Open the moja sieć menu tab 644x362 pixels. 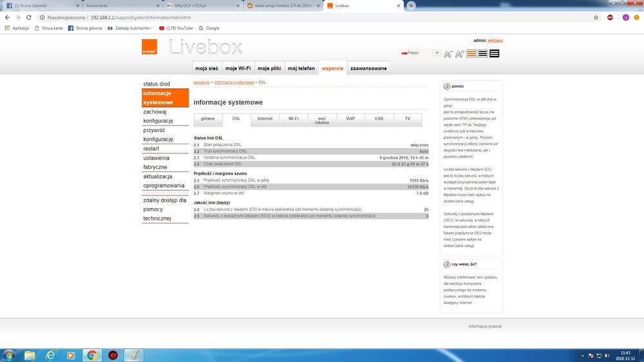click(x=207, y=68)
